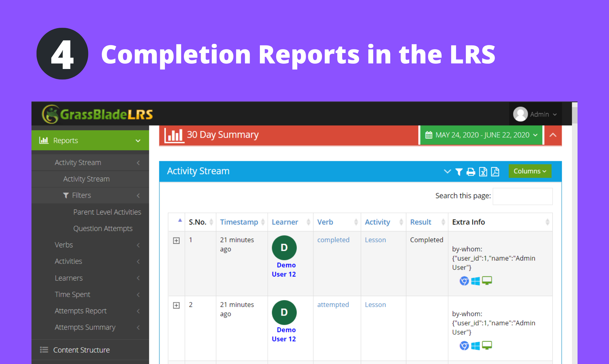Open learner profile Demo User 12
This screenshot has width=609, height=364.
284,269
